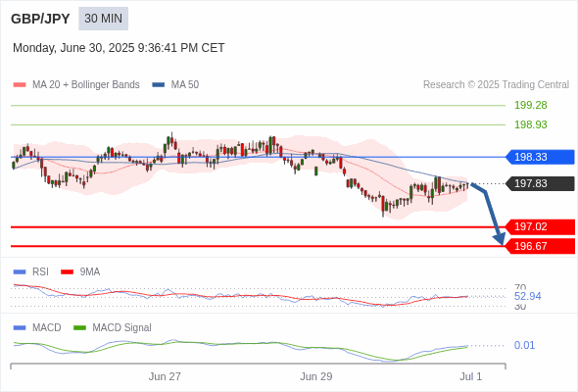Image resolution: width=578 pixels, height=392 pixels.
Task: Click the 'MA 50' legend label
Action: (x=185, y=85)
